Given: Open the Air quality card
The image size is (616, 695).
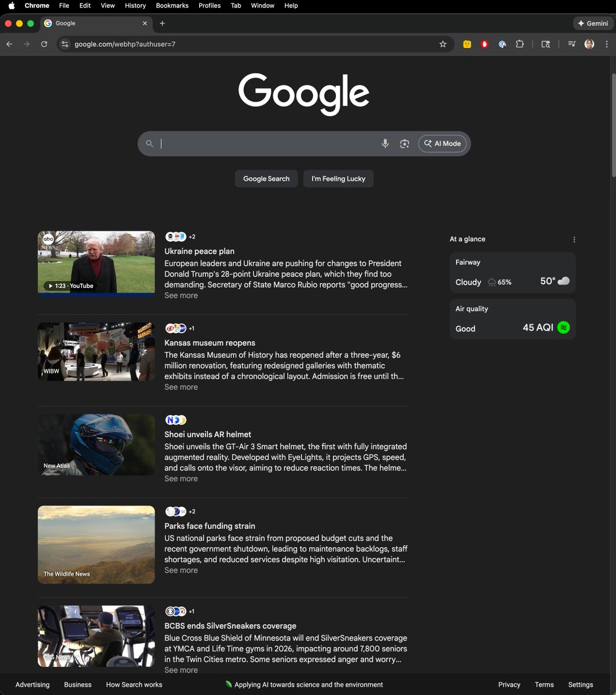Looking at the screenshot, I should tap(512, 319).
